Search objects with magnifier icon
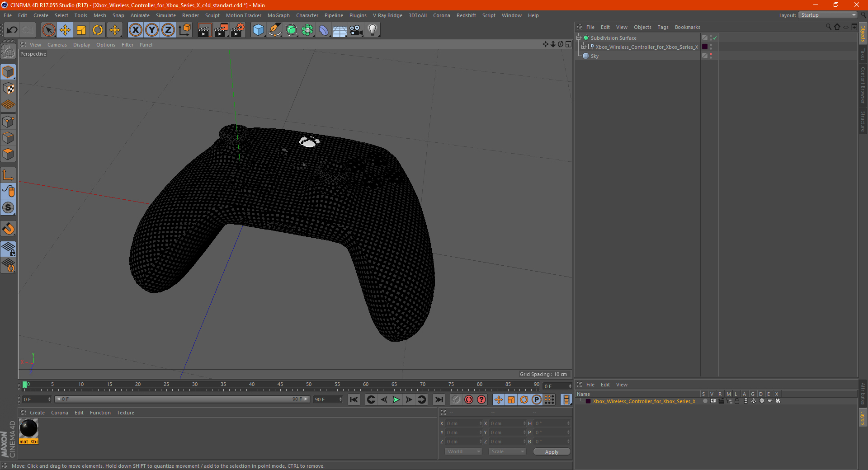Image resolution: width=868 pixels, height=470 pixels. click(829, 27)
